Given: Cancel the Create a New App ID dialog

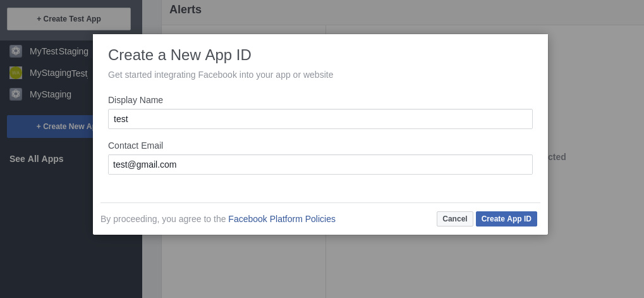Looking at the screenshot, I should click(454, 219).
